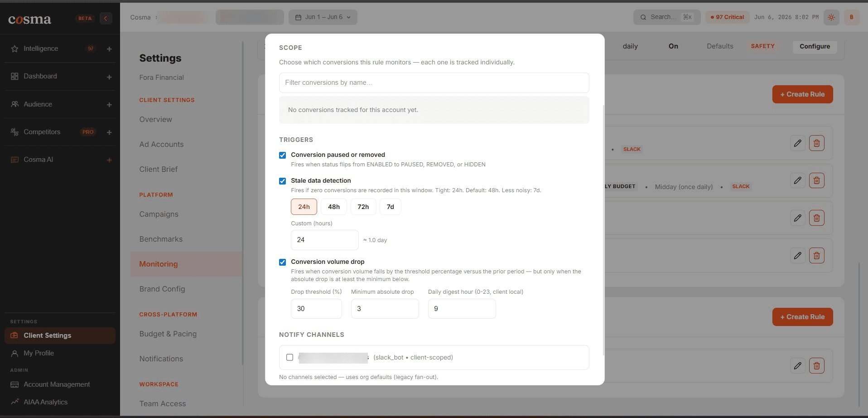Expand Intelligence with the plus button
Screen dimensions: 868x418
click(109, 49)
